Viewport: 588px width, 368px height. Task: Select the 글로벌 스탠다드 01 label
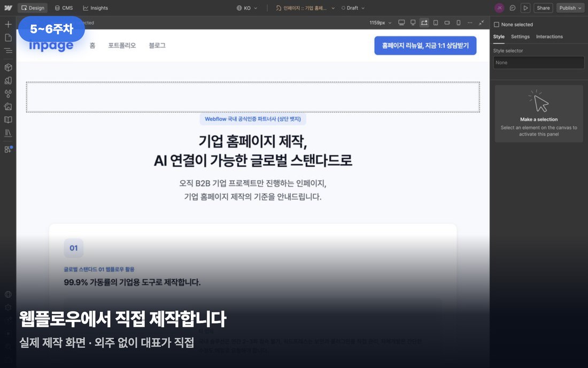click(99, 269)
